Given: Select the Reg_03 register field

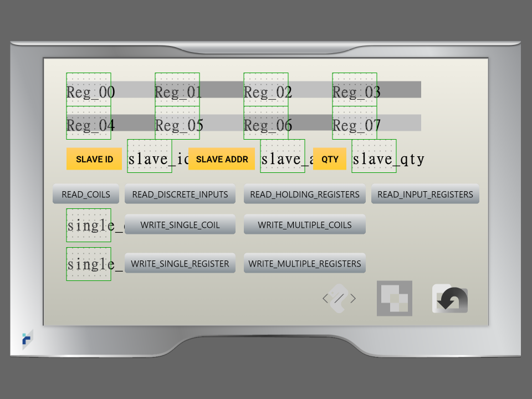Looking at the screenshot, I should [355, 90].
